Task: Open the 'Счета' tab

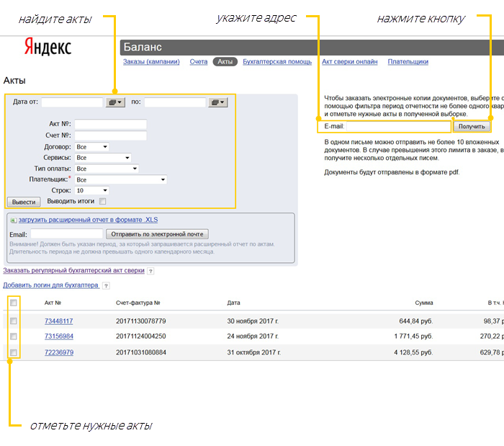Action: tap(198, 62)
